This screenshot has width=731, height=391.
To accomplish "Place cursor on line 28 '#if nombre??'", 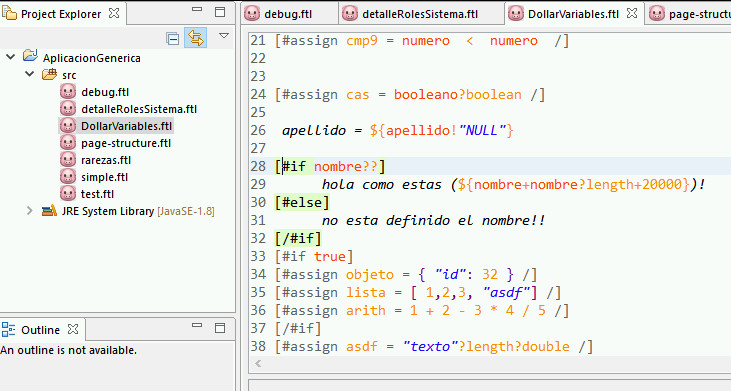I will [330, 166].
